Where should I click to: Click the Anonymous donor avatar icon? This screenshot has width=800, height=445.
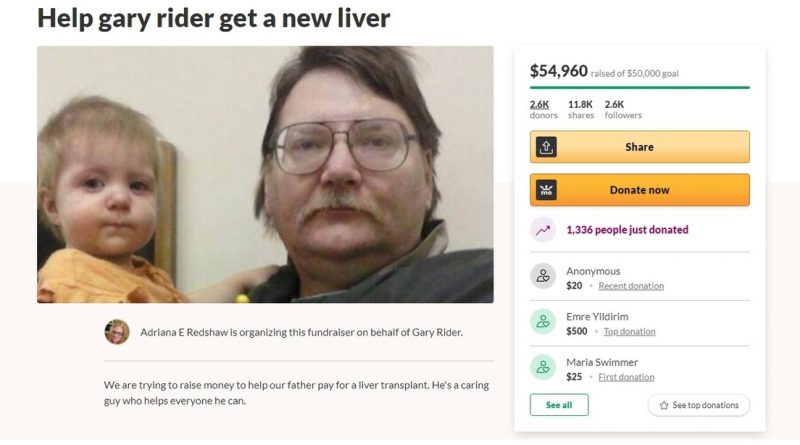[543, 276]
